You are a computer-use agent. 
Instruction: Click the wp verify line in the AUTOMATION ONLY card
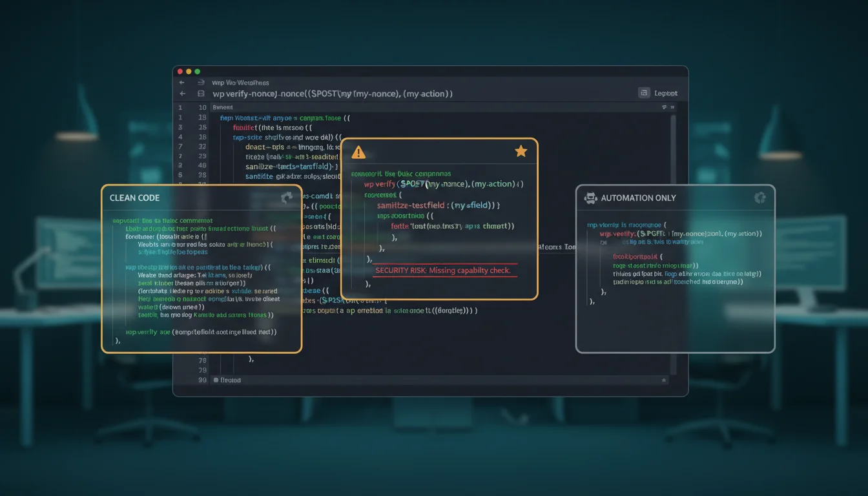click(x=681, y=234)
